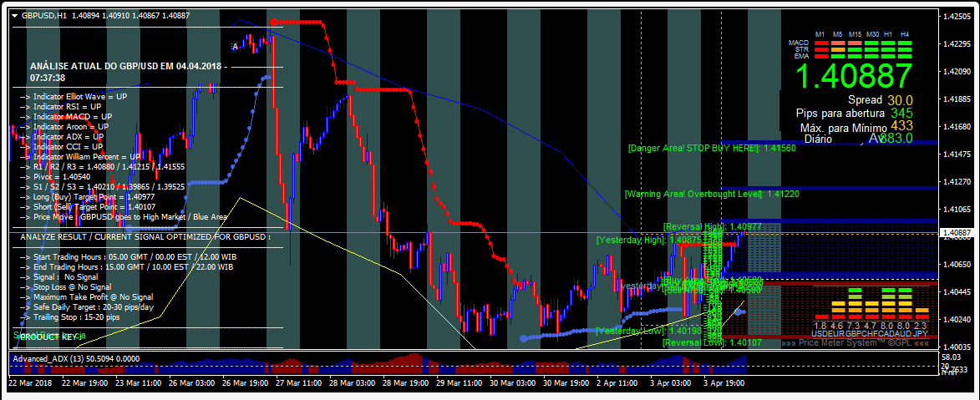
Task: Click the triangle beside GBPUSD,H1 title
Action: coord(13,15)
